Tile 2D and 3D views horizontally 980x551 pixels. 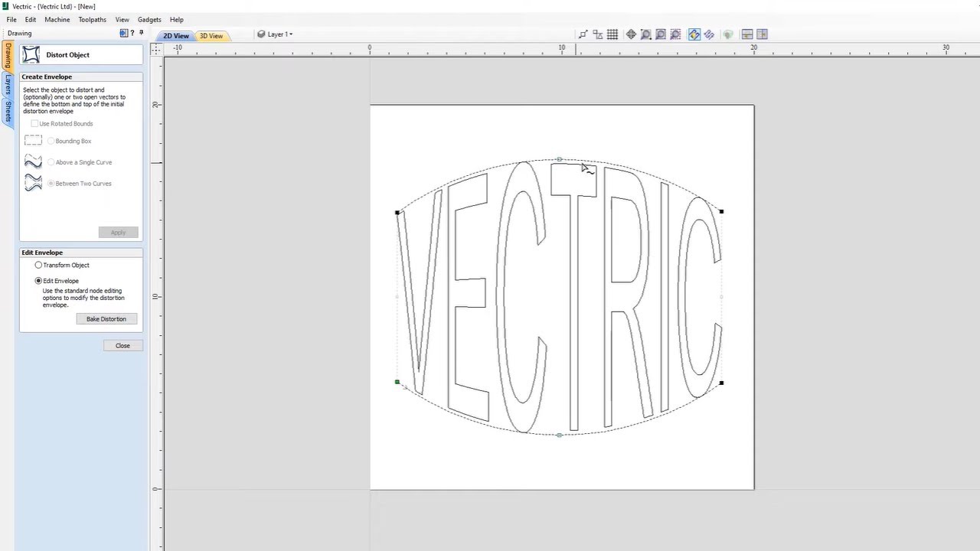pyautogui.click(x=747, y=34)
